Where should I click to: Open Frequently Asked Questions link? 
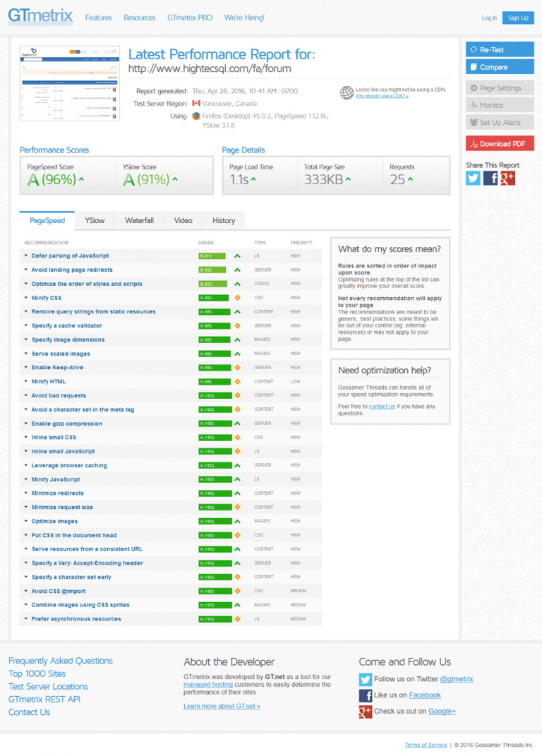pos(60,661)
